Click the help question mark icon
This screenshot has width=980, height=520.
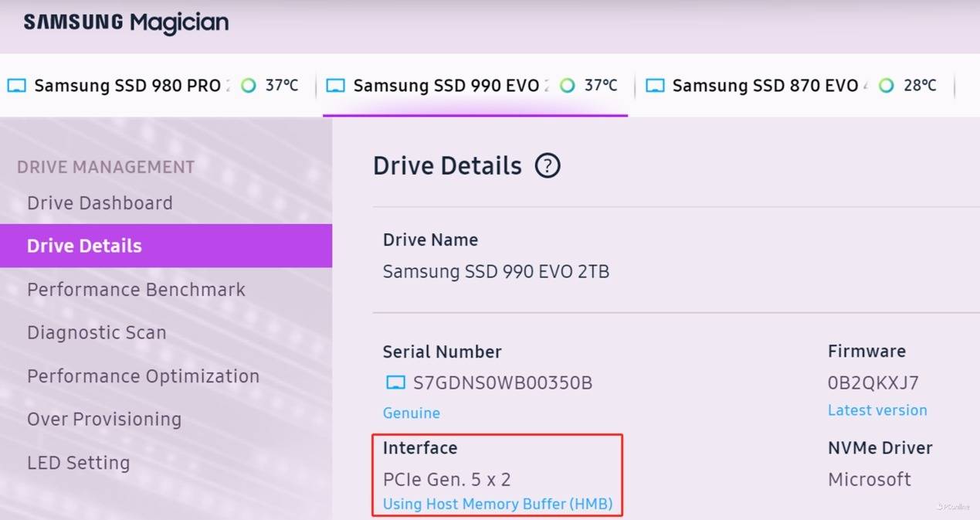pos(548,166)
